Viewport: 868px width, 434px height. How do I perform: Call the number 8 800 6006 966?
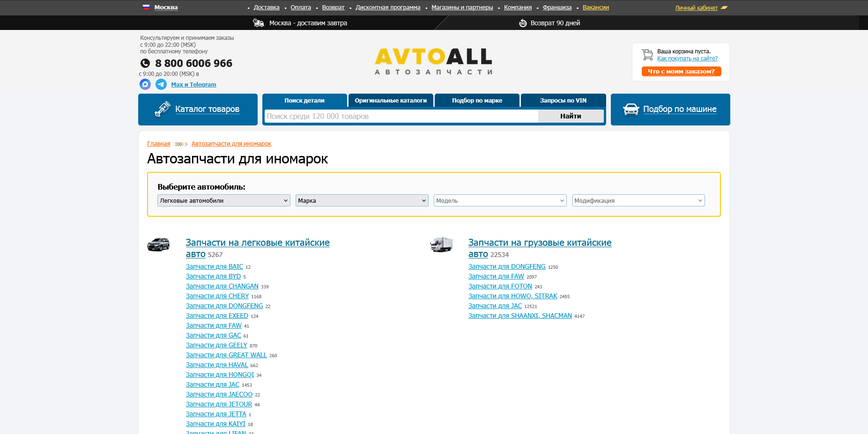[x=193, y=63]
